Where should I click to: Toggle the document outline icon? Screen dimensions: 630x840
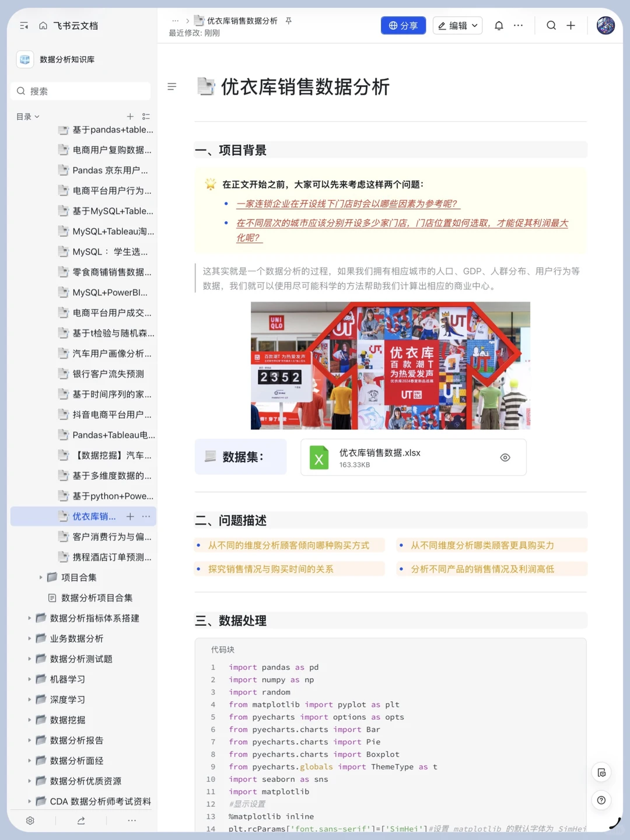(172, 86)
